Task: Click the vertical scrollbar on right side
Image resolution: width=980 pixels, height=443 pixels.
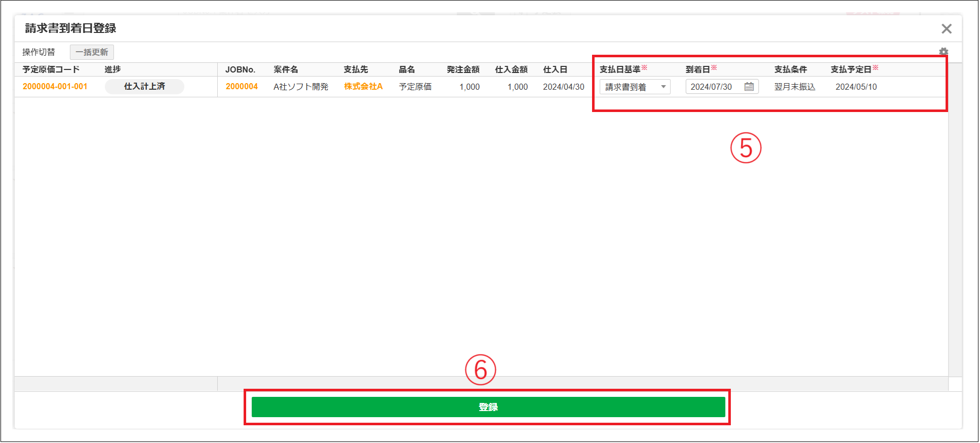Action: point(955,218)
